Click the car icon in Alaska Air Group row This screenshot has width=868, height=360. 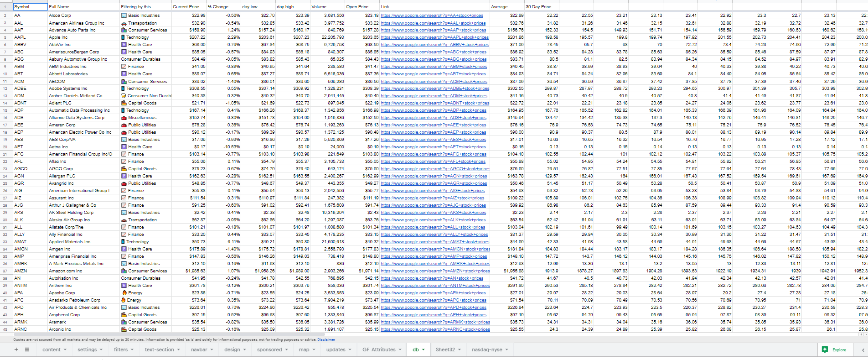point(124,220)
